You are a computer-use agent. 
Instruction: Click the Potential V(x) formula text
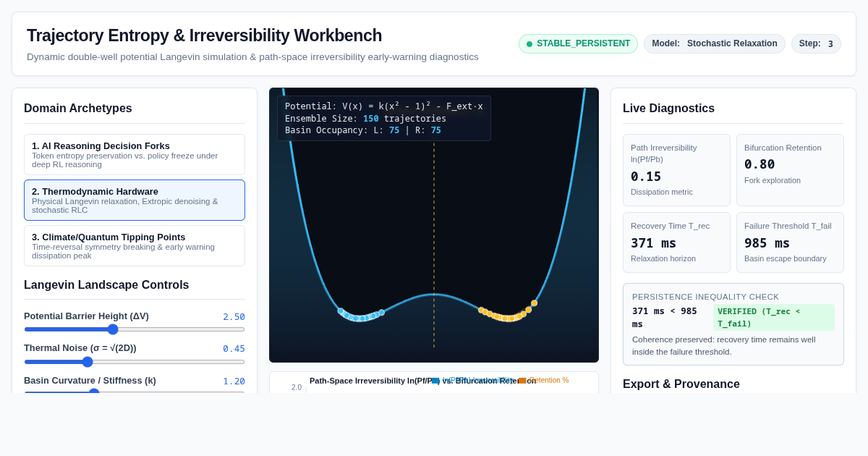(x=384, y=106)
